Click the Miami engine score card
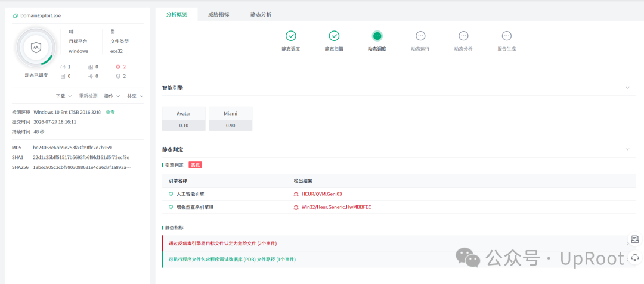Screen dimensions: 644x284 point(230,119)
